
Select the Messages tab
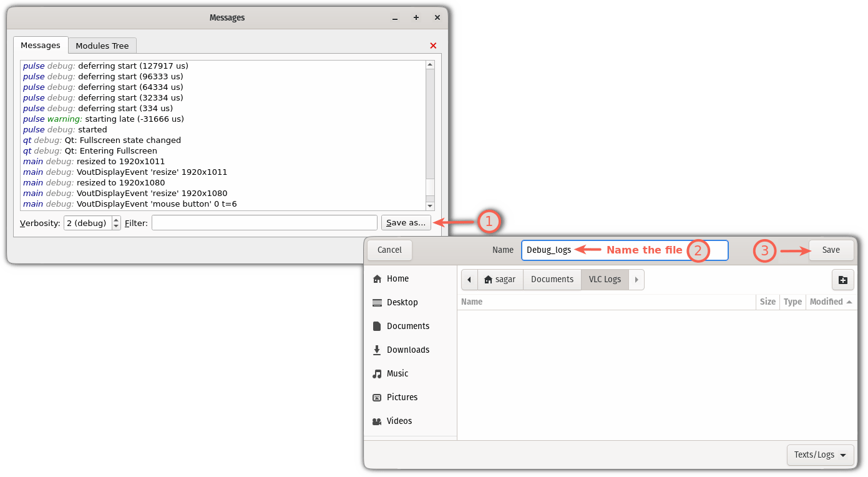[41, 45]
